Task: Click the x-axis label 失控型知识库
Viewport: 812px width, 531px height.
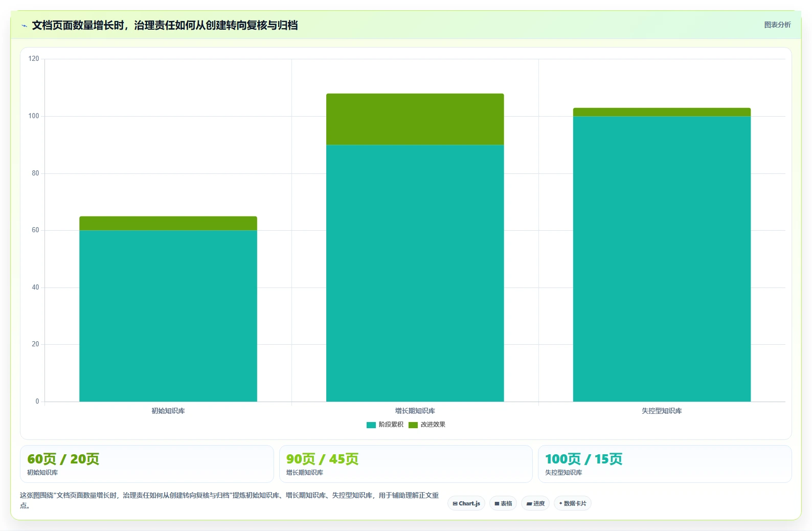Action: (662, 411)
